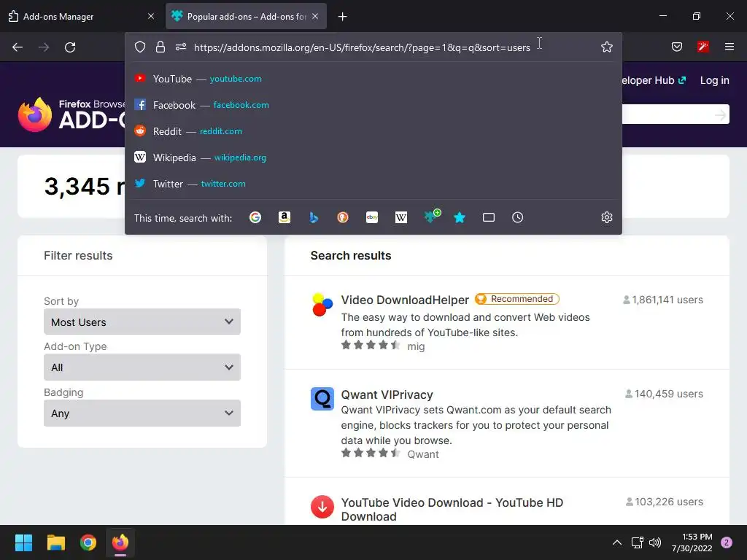This screenshot has width=747, height=560.
Task: Click the URL text in address bar
Action: point(362,47)
